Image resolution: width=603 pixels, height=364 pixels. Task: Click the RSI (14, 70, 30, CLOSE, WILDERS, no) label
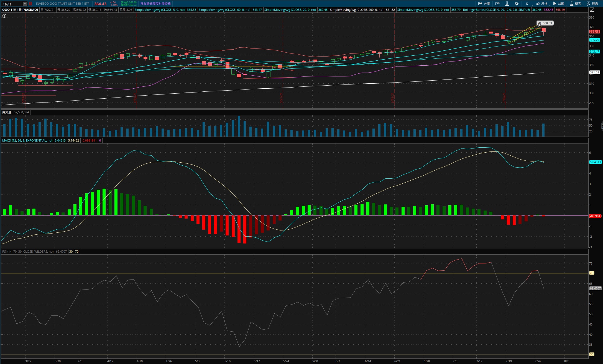click(x=28, y=252)
